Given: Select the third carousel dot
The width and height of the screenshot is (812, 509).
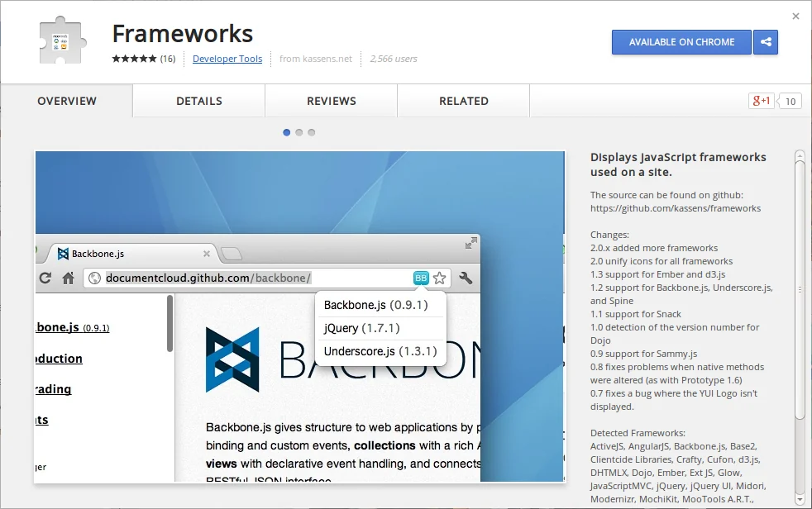Looking at the screenshot, I should 311,132.
